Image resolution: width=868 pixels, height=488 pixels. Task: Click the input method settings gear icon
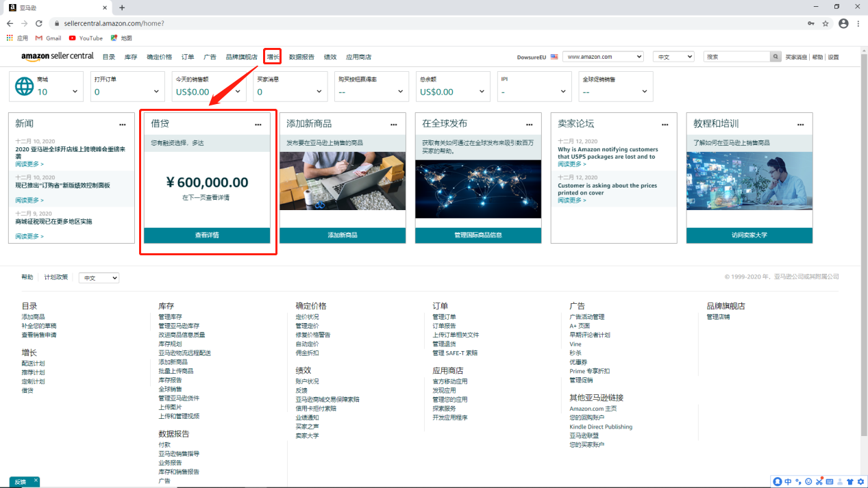click(x=860, y=481)
